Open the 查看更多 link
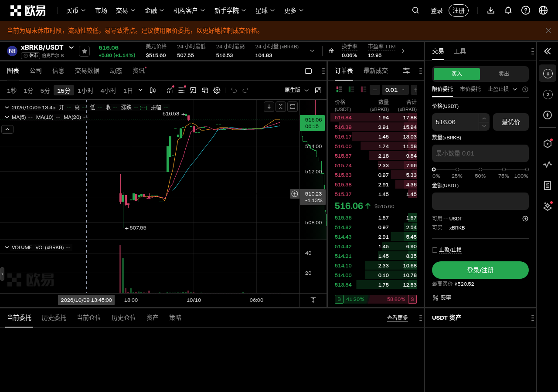Viewport: 558px width, 392px height. coord(398,318)
